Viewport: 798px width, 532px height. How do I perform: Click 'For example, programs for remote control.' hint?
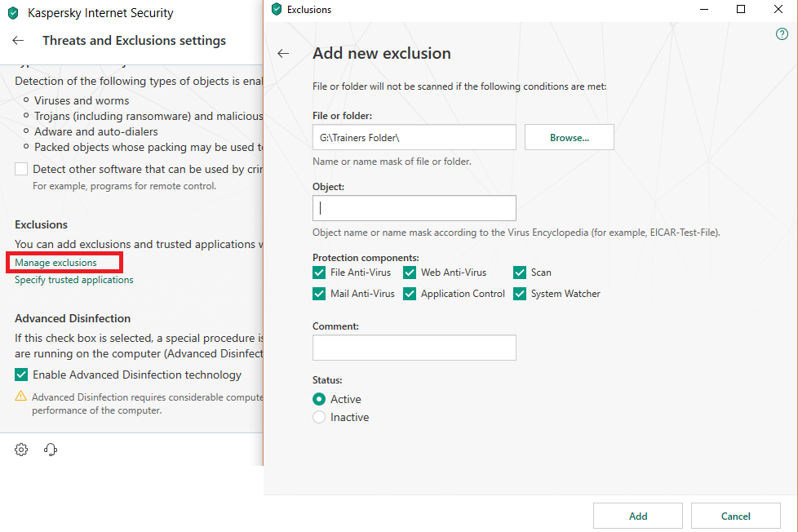pyautogui.click(x=125, y=186)
